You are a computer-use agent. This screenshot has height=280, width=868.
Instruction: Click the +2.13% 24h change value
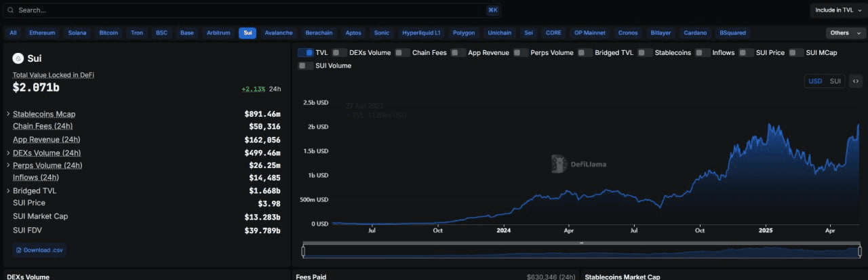coord(254,89)
